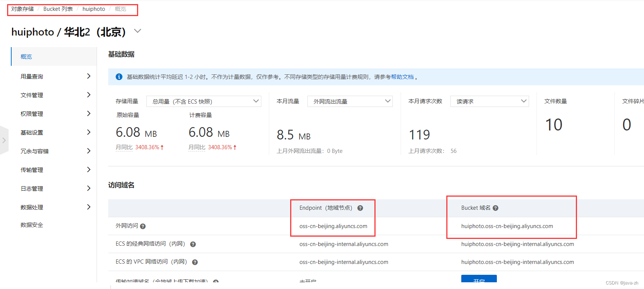
Task: Click the 119 request count value
Action: point(419,135)
